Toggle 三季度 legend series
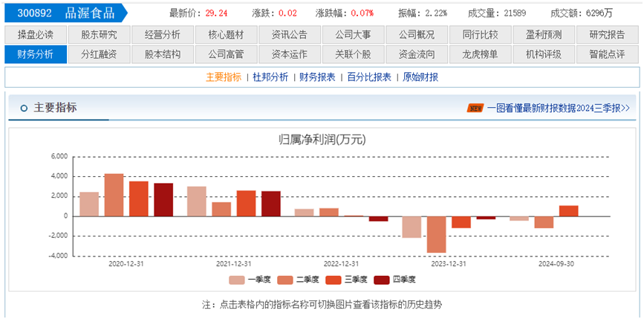 pyautogui.click(x=347, y=280)
